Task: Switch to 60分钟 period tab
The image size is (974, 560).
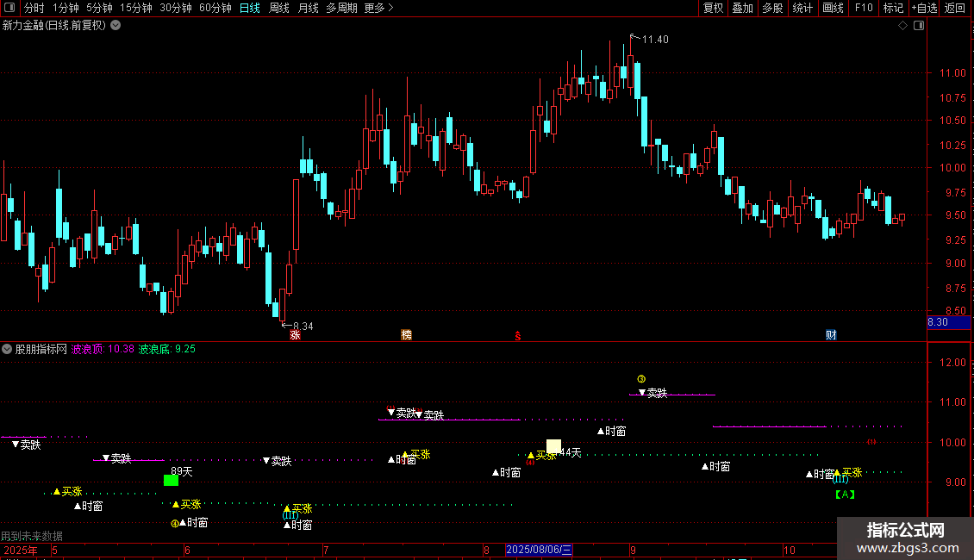Action: click(x=215, y=8)
